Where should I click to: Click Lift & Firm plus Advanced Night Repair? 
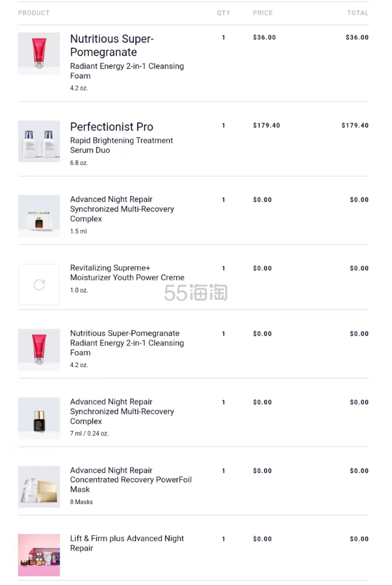coord(127,543)
